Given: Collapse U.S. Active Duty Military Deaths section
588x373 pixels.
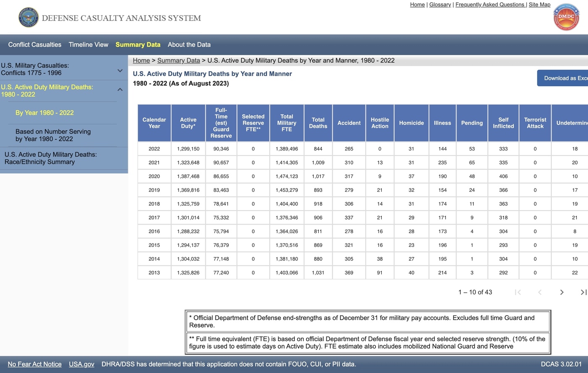Looking at the screenshot, I should pos(120,90).
